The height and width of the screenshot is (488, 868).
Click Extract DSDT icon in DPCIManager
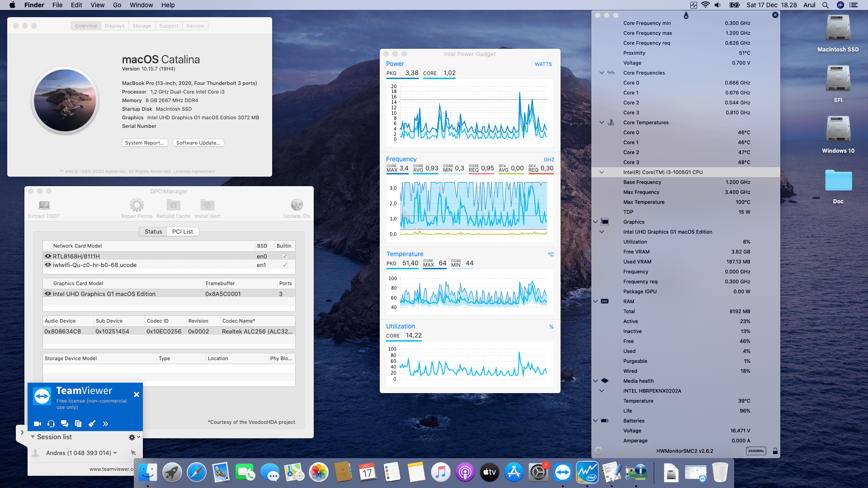pyautogui.click(x=44, y=206)
